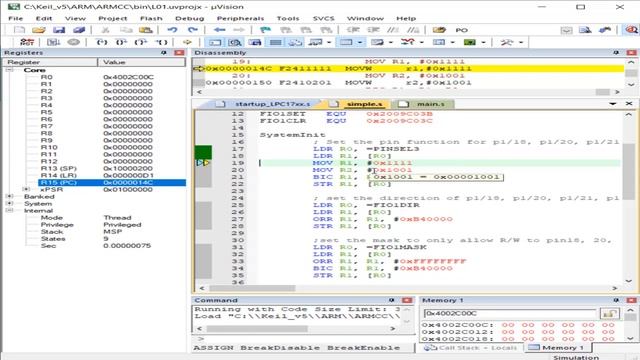Click the Insert Bookmark icon

pyautogui.click(x=265, y=30)
